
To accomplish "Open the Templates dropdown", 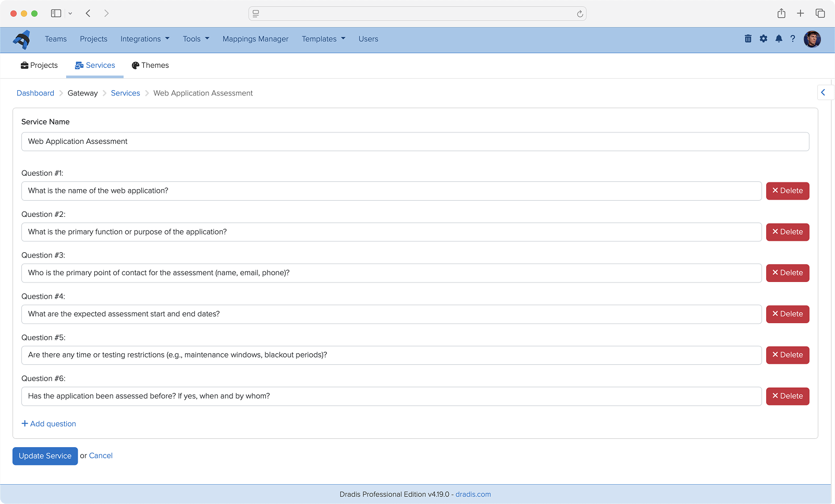I will (323, 39).
